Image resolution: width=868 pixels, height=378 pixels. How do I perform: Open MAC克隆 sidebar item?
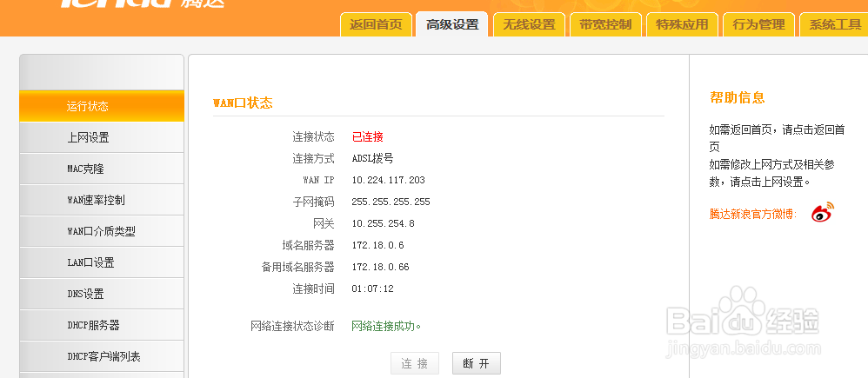102,169
